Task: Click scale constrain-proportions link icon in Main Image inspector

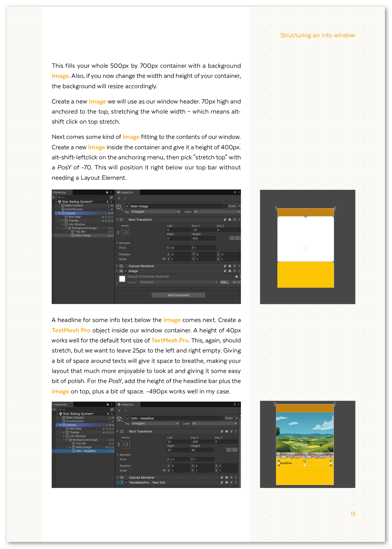Action: [x=164, y=259]
